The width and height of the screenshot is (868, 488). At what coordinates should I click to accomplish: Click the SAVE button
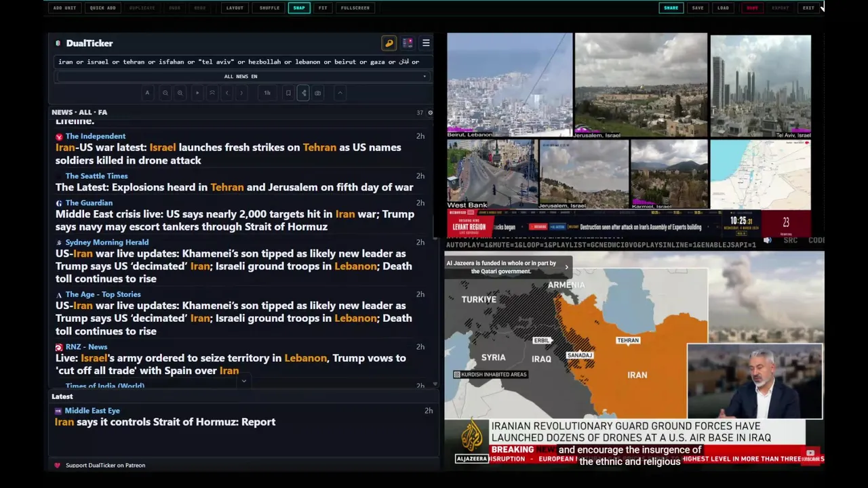tap(698, 7)
